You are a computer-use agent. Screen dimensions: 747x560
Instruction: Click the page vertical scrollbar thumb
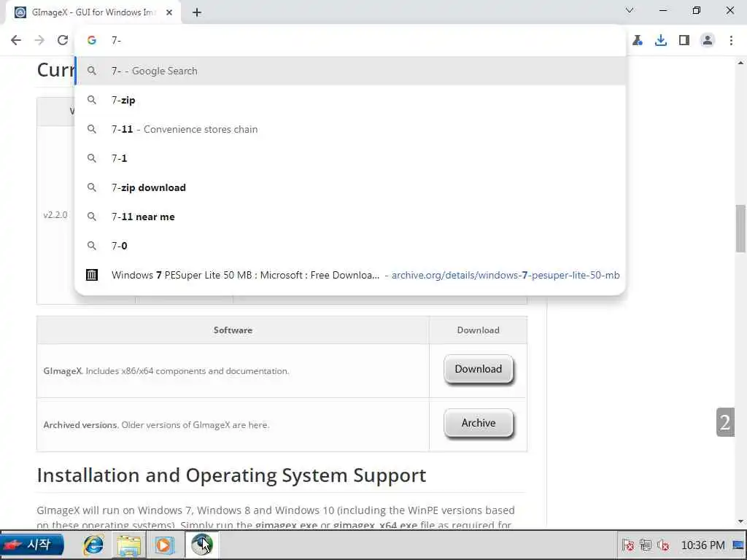(x=740, y=228)
